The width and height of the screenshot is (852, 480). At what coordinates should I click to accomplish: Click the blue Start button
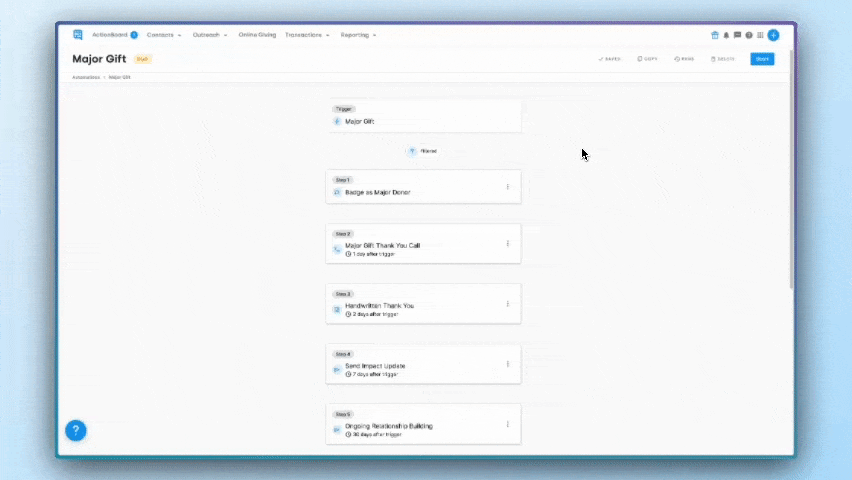tap(762, 59)
